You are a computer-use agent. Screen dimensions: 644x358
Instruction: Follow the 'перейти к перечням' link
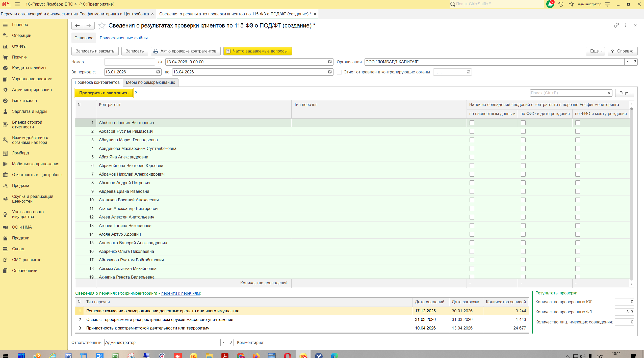tap(180, 293)
